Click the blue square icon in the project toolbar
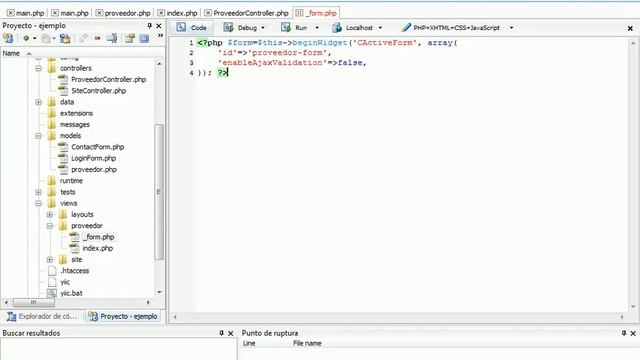This screenshot has height=360, width=640. (144, 38)
